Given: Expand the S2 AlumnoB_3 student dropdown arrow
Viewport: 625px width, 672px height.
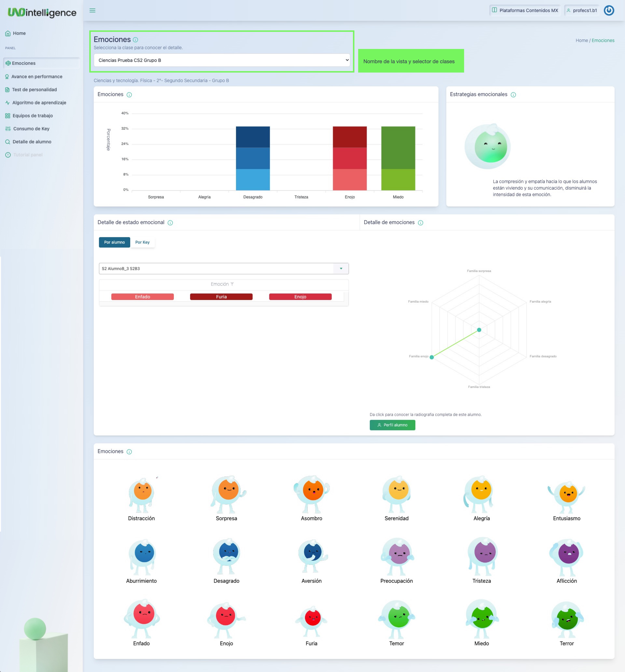Looking at the screenshot, I should (341, 269).
